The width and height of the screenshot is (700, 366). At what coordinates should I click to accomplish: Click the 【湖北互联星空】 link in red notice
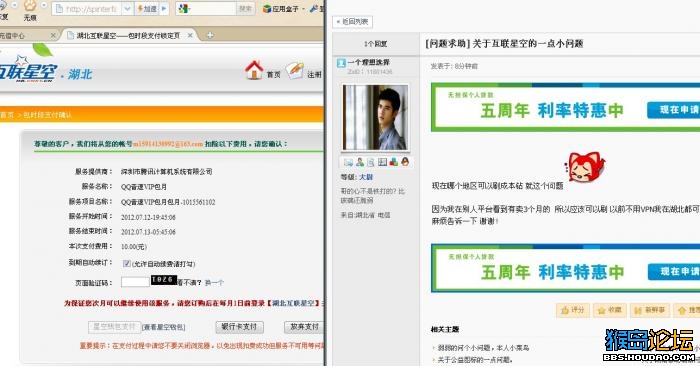click(294, 303)
